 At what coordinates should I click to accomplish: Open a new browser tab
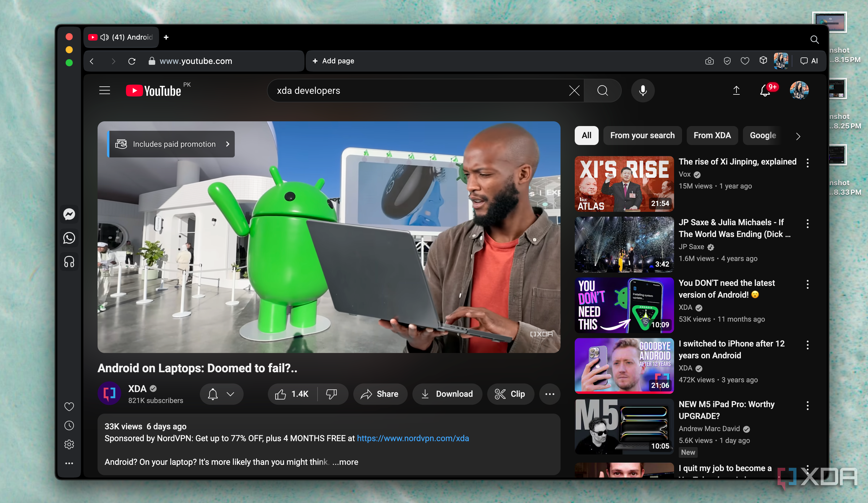166,37
